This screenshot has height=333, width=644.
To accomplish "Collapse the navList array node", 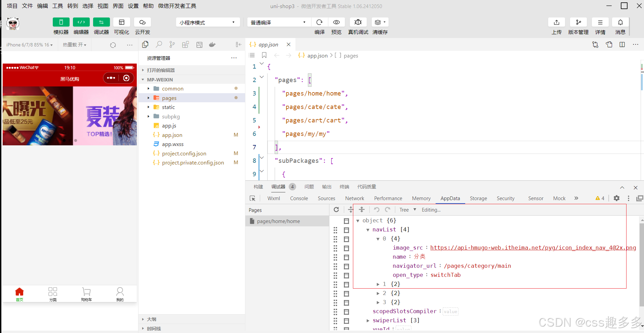I will coord(368,230).
